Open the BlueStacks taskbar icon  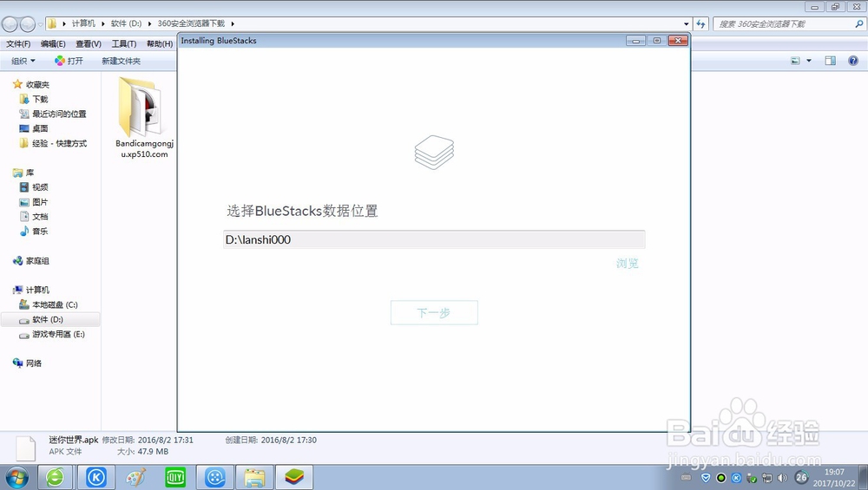[294, 477]
